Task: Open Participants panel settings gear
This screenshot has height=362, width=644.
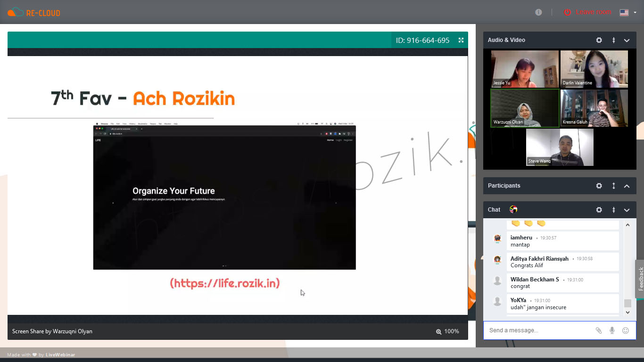Action: click(x=599, y=186)
